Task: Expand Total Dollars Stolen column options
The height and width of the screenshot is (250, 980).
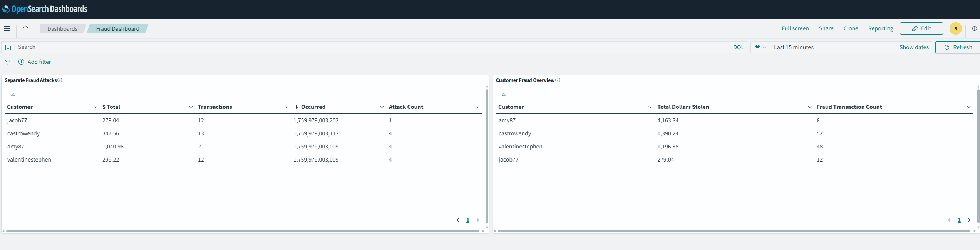Action: coord(809,107)
